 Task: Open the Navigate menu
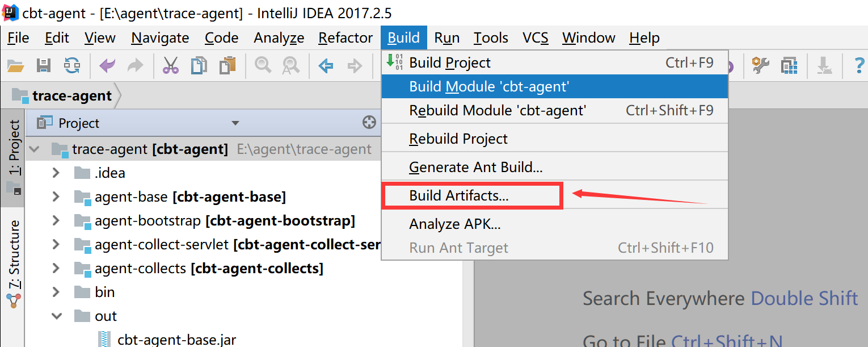pos(161,38)
